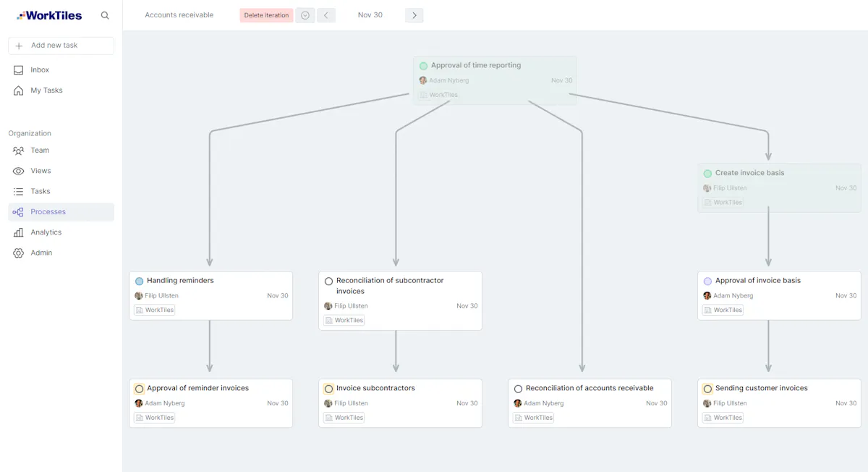The image size is (868, 472).
Task: Click Adam Nyberg avatar on Approval of reminder invoices
Action: point(139,403)
